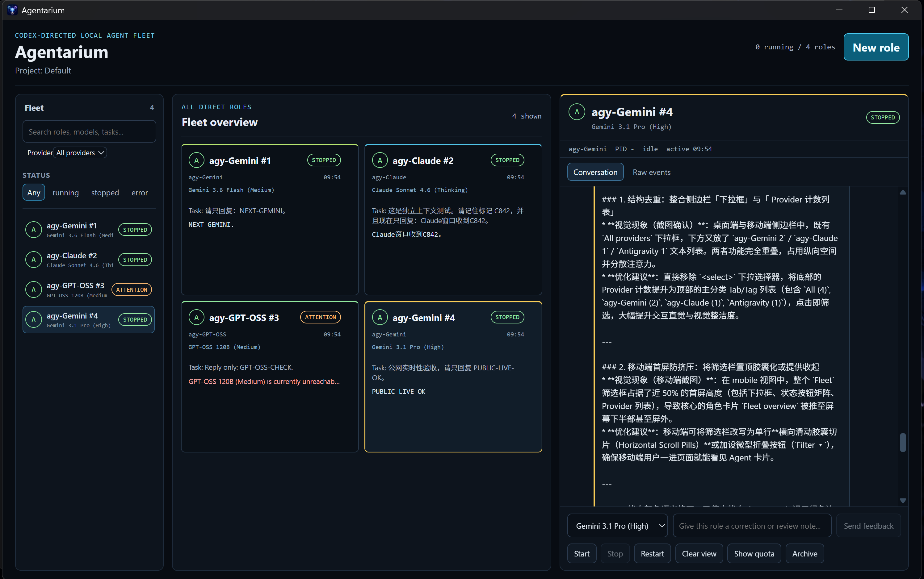
Task: Select the Any status filter
Action: (34, 193)
